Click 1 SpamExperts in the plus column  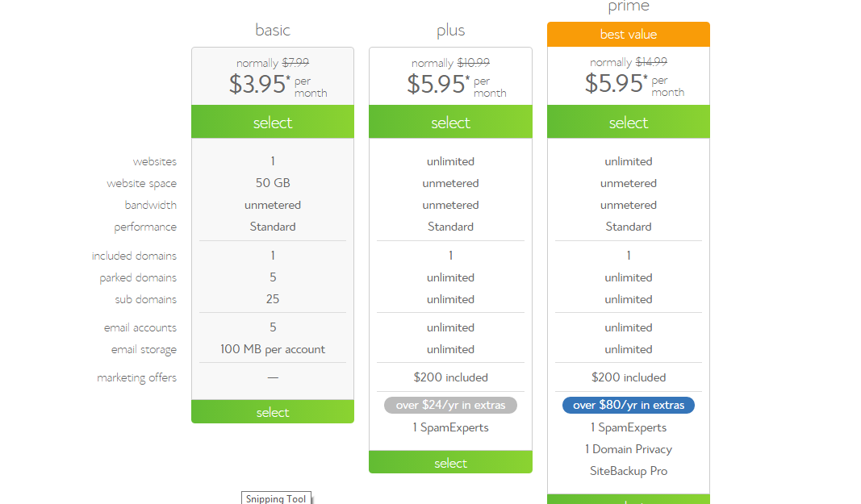450,427
